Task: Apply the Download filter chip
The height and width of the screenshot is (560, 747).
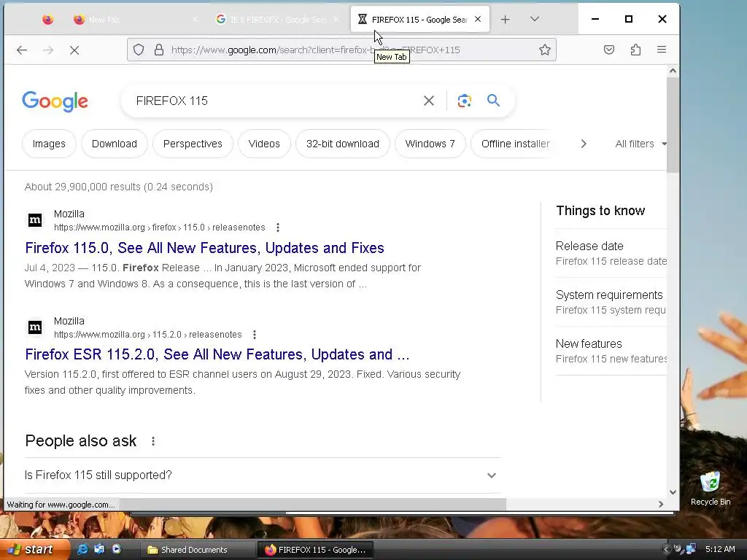Action: 115,144
